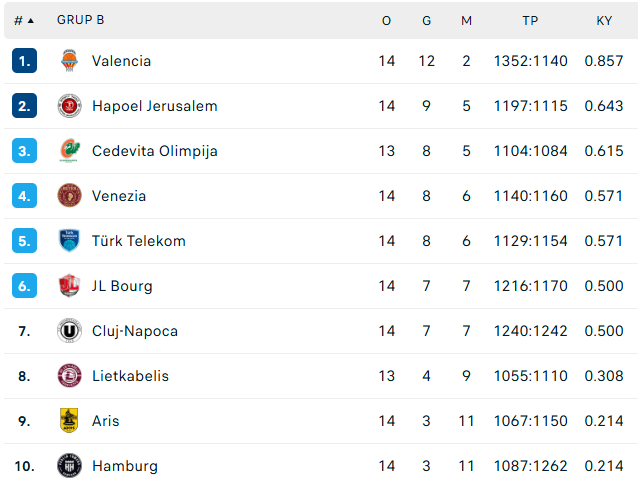The image size is (638, 486).
Task: Click the Aris yellow crest
Action: (x=69, y=420)
